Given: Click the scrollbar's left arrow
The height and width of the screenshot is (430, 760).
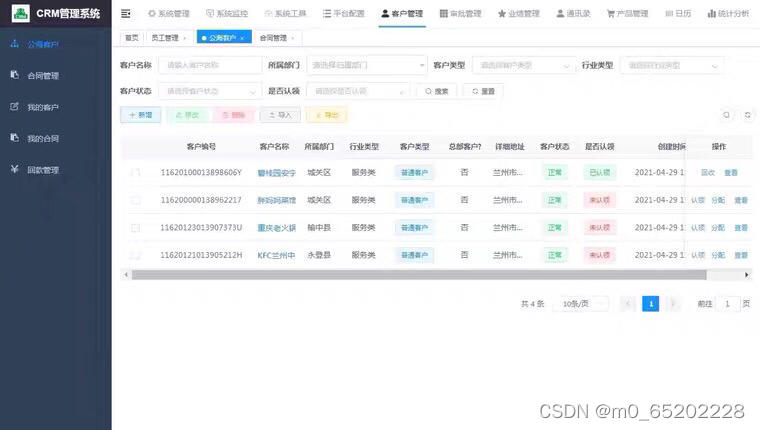Looking at the screenshot, I should coord(126,275).
